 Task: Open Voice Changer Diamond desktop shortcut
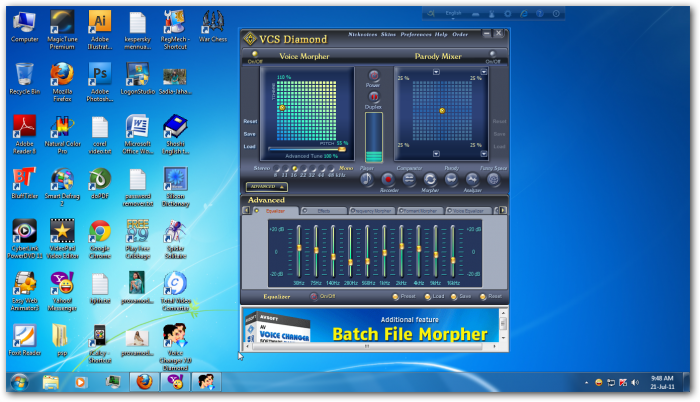coord(175,348)
